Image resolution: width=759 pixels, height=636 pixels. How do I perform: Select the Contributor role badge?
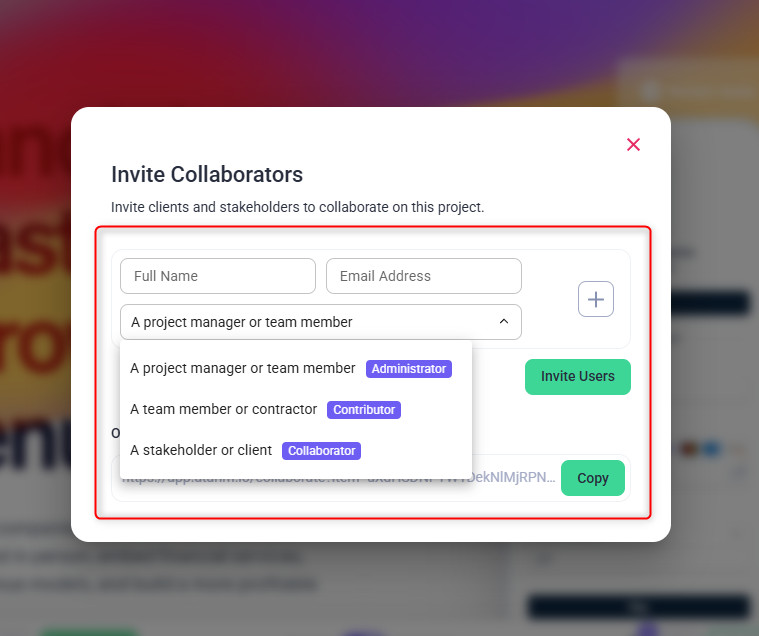tap(364, 410)
